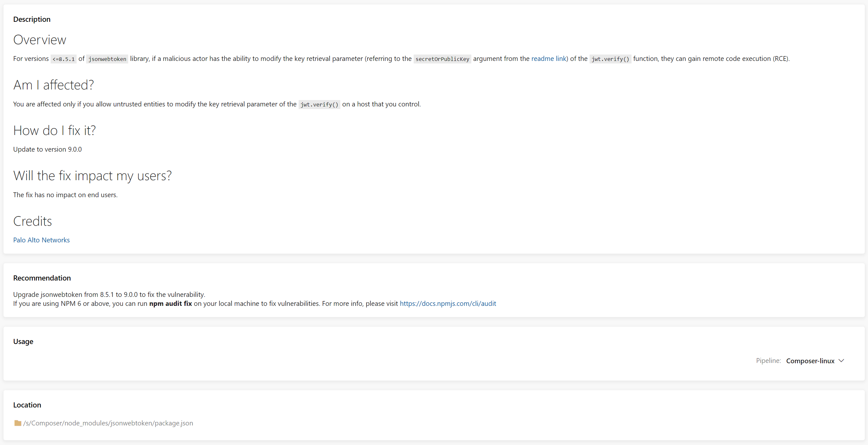Select the Recommendation section header

tap(42, 278)
